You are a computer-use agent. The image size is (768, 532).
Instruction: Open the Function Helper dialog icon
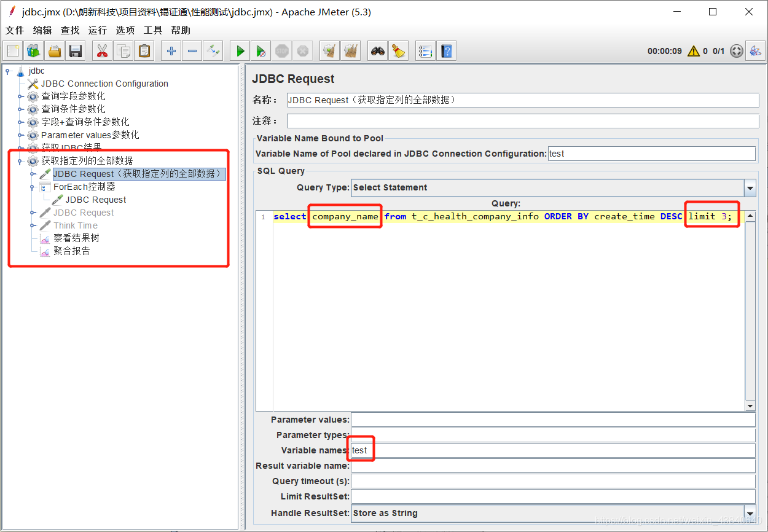(425, 51)
